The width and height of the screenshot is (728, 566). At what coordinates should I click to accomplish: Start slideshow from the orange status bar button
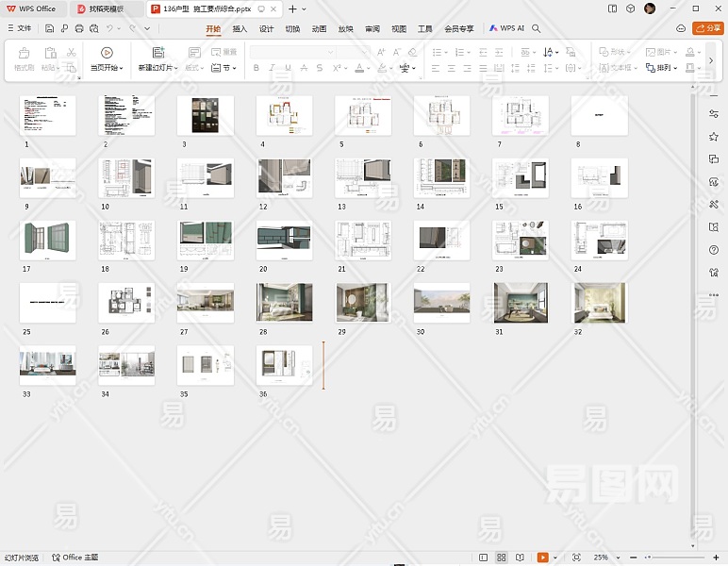[541, 558]
